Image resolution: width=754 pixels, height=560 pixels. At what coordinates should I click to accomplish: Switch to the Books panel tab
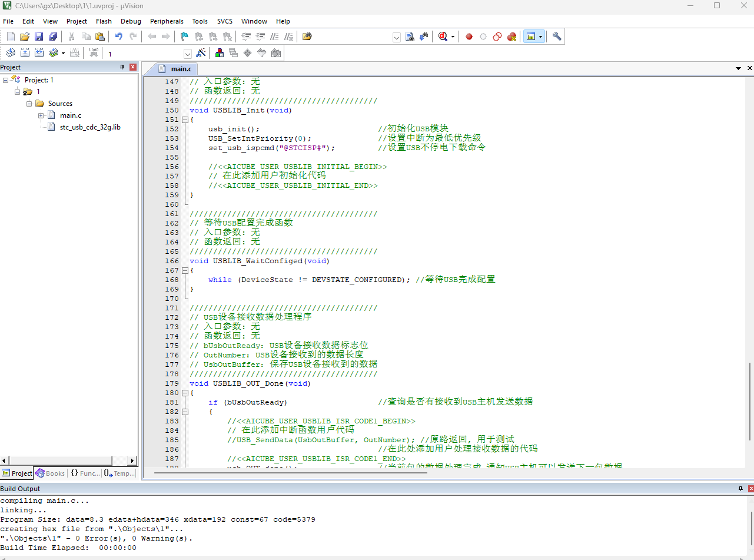[50, 473]
